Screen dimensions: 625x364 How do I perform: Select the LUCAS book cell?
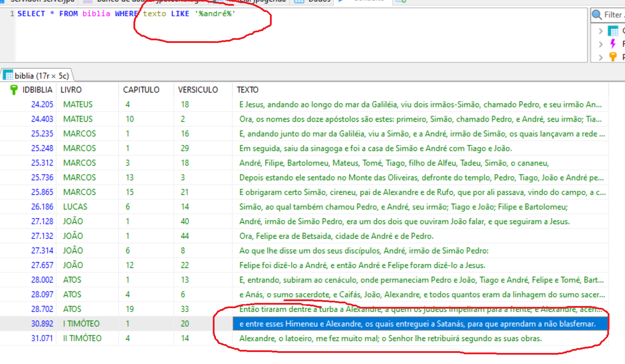(75, 207)
